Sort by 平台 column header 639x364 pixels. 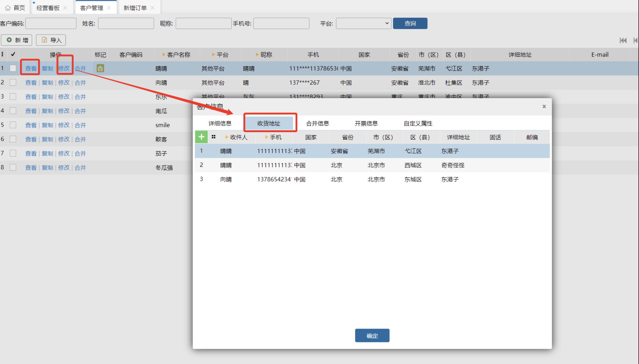220,55
